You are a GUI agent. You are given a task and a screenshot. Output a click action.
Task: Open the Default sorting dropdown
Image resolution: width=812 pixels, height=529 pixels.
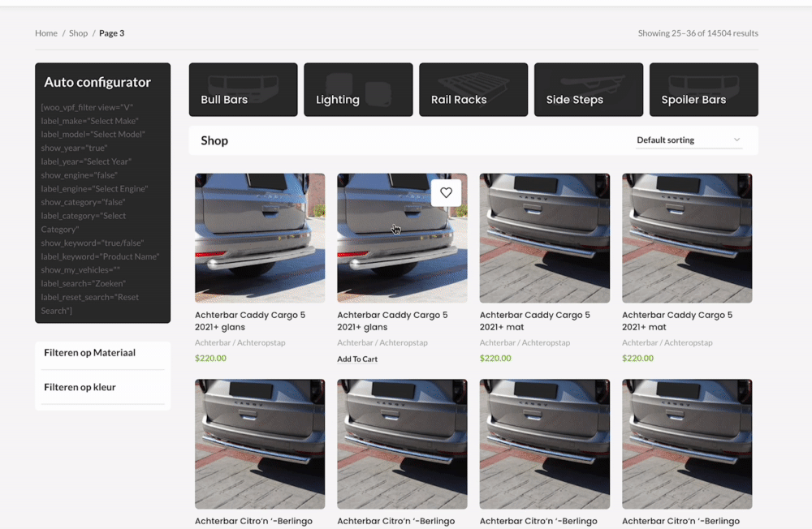(689, 140)
